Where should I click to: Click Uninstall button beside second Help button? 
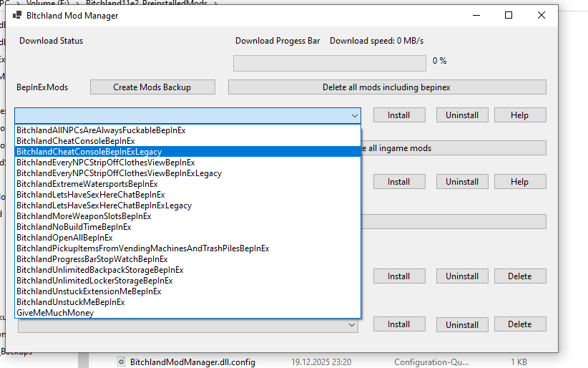(462, 182)
